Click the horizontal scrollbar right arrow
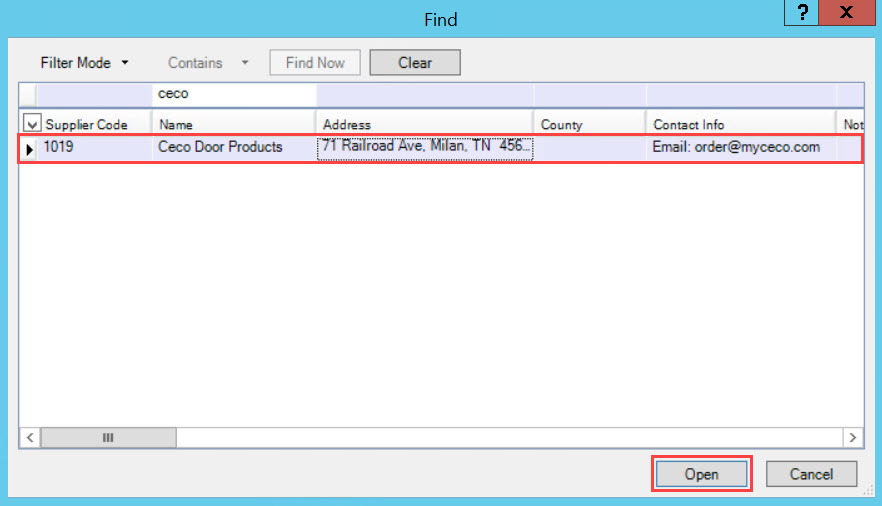 853,437
